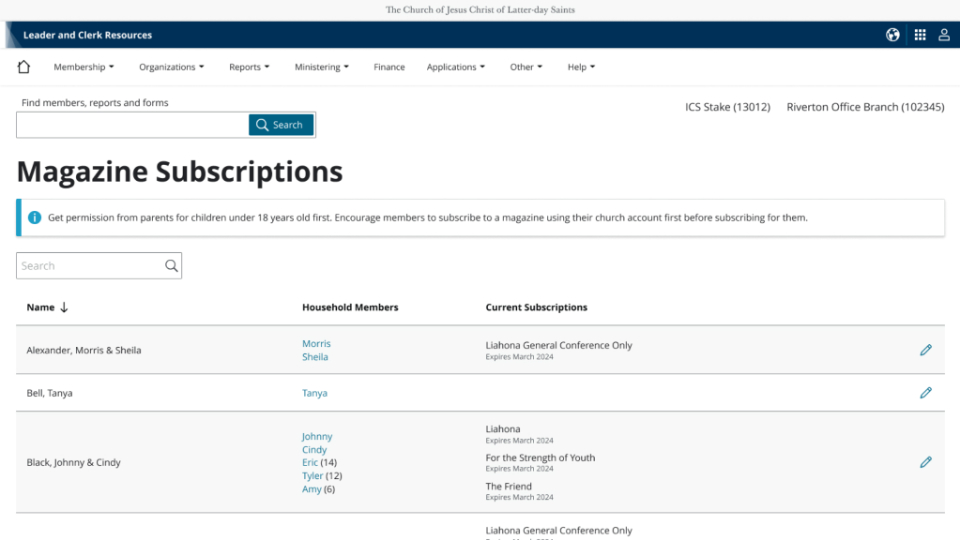Screen dimensions: 960x540
Task: Open household member Tanya's link
Action: [314, 393]
